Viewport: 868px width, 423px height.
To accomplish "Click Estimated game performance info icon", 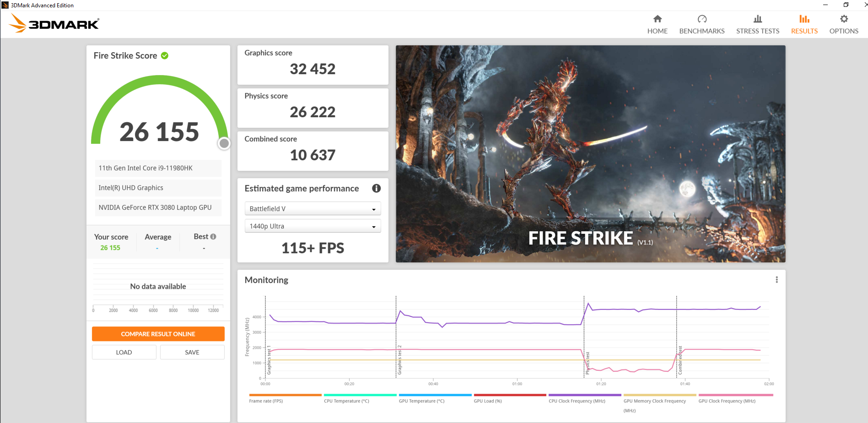I will [x=376, y=188].
